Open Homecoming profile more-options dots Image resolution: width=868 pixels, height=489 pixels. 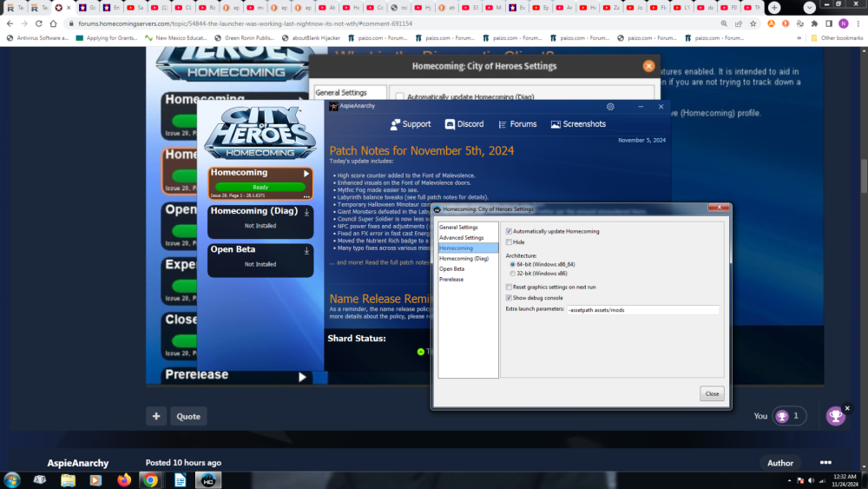pos(306,196)
